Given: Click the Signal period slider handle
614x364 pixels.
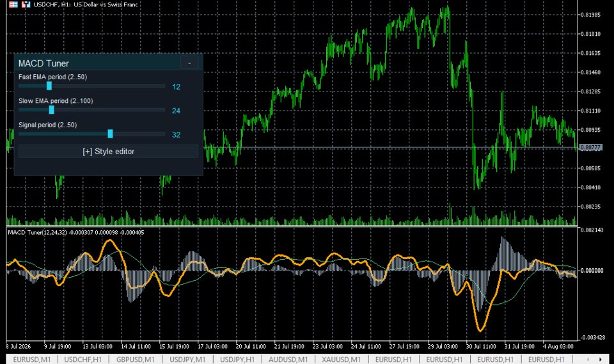Looking at the screenshot, I should coord(110,134).
